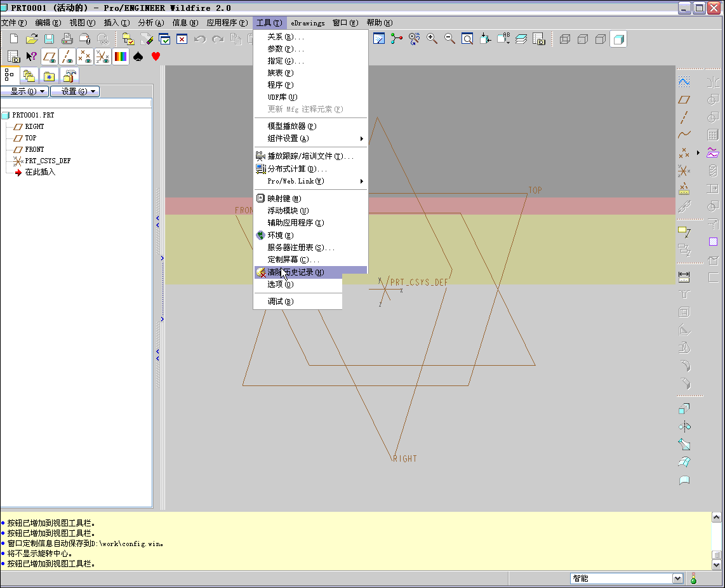725x588 pixels.
Task: Switch to the favorites folder tab
Action: (49, 76)
